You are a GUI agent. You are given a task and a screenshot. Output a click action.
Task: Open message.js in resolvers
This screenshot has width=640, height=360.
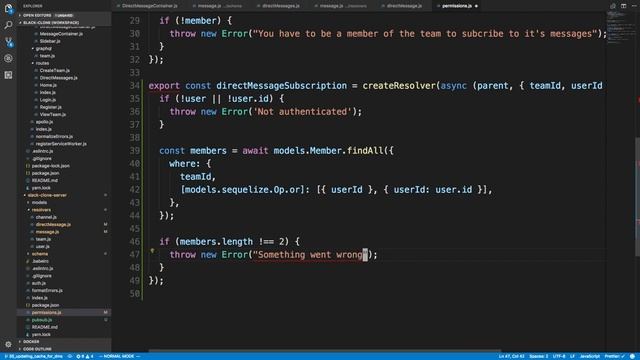(47, 232)
